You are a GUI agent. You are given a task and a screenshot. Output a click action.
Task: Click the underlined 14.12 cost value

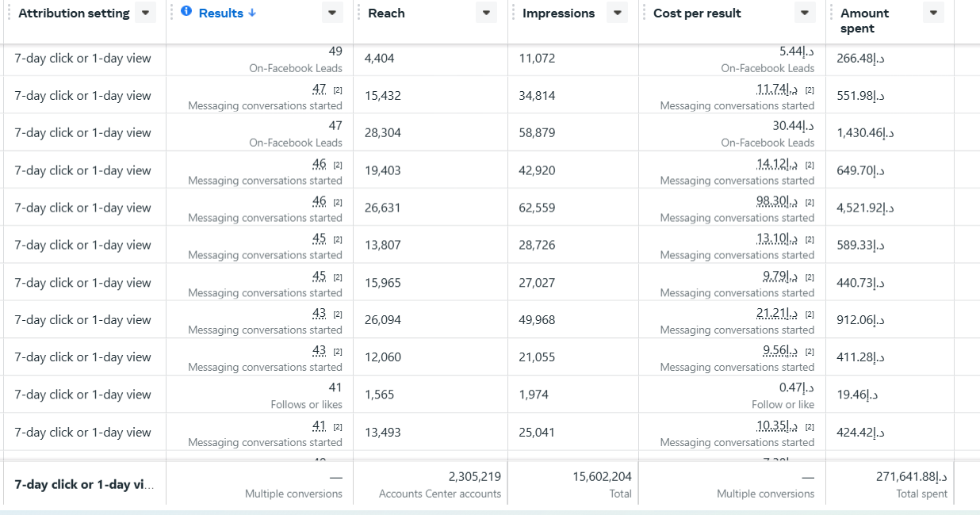[x=777, y=164]
